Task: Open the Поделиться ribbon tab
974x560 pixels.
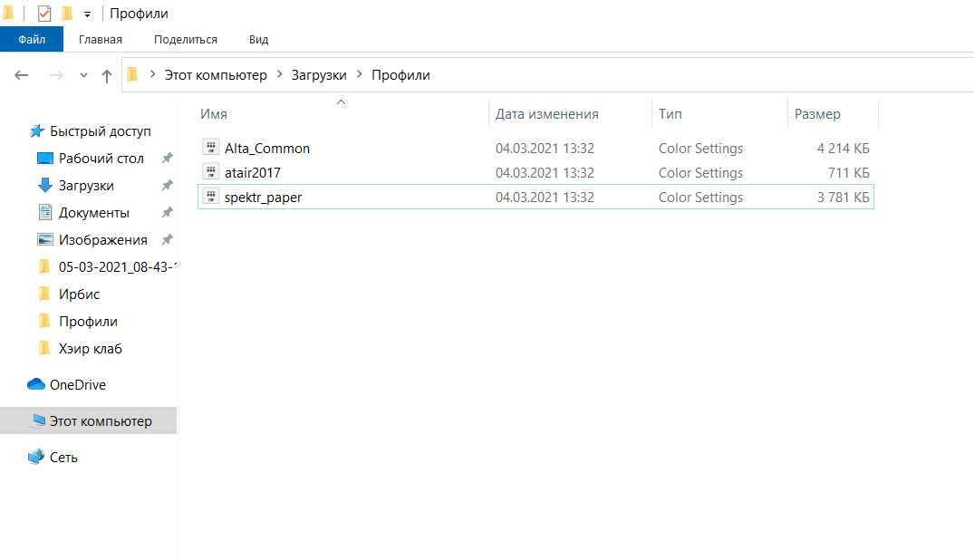Action: tap(186, 40)
